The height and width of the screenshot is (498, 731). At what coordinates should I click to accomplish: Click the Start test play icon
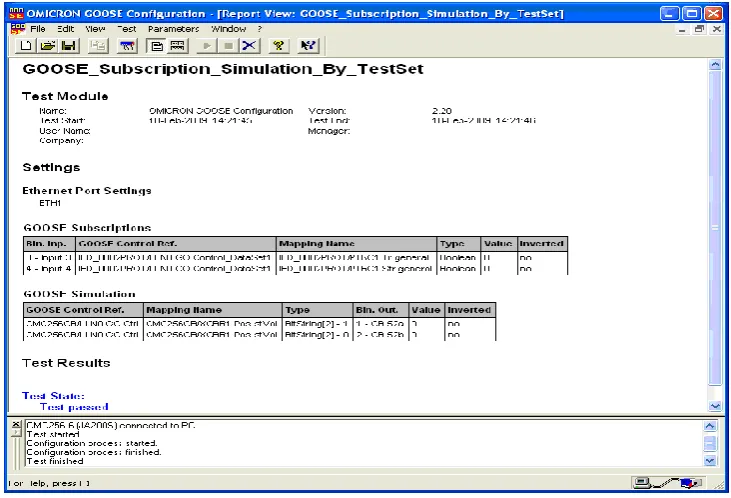click(x=207, y=46)
